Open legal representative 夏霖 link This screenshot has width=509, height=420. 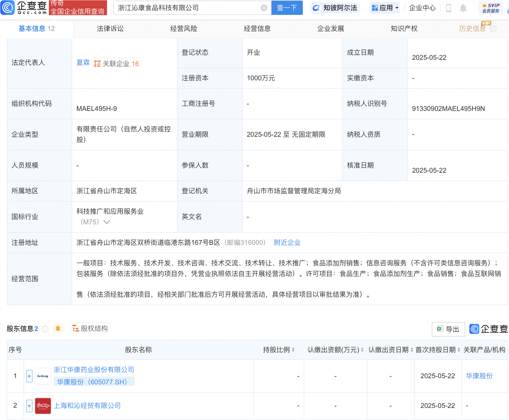click(x=83, y=63)
